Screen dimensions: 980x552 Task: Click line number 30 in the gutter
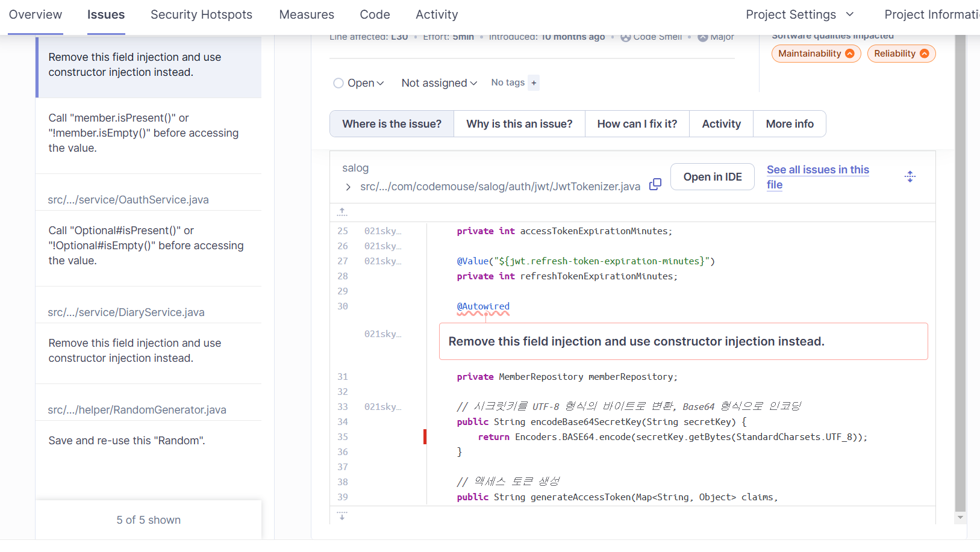343,306
